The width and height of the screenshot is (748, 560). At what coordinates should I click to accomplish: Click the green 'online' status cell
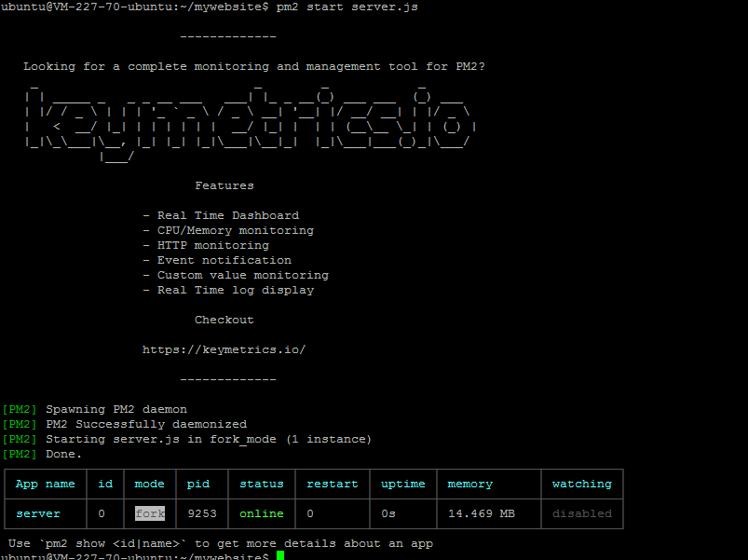click(x=262, y=513)
